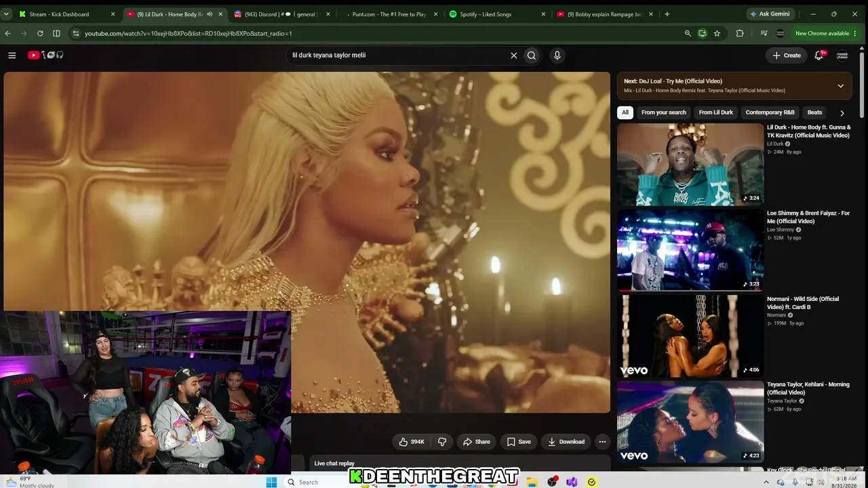Open the Windows Start menu
This screenshot has width=868, height=488.
[x=271, y=482]
